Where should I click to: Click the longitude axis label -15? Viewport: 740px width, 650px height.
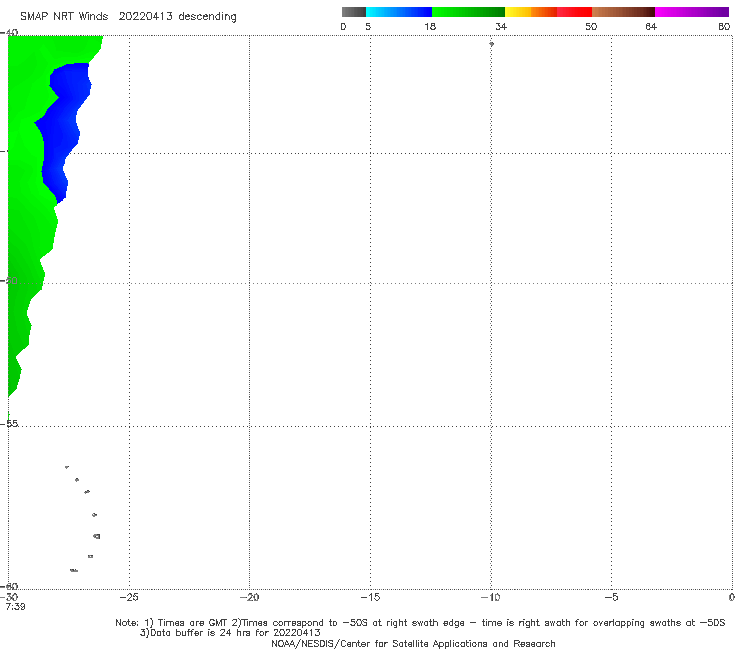pyautogui.click(x=370, y=597)
